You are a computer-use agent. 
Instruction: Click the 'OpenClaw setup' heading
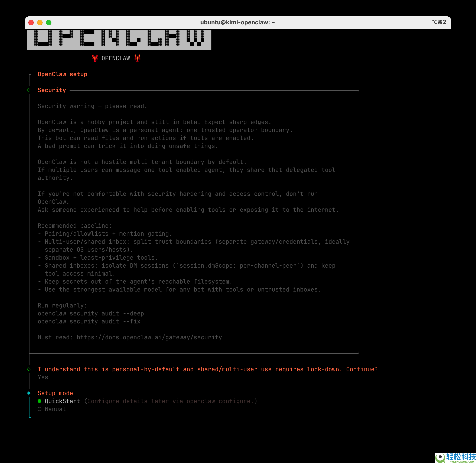pyautogui.click(x=62, y=74)
